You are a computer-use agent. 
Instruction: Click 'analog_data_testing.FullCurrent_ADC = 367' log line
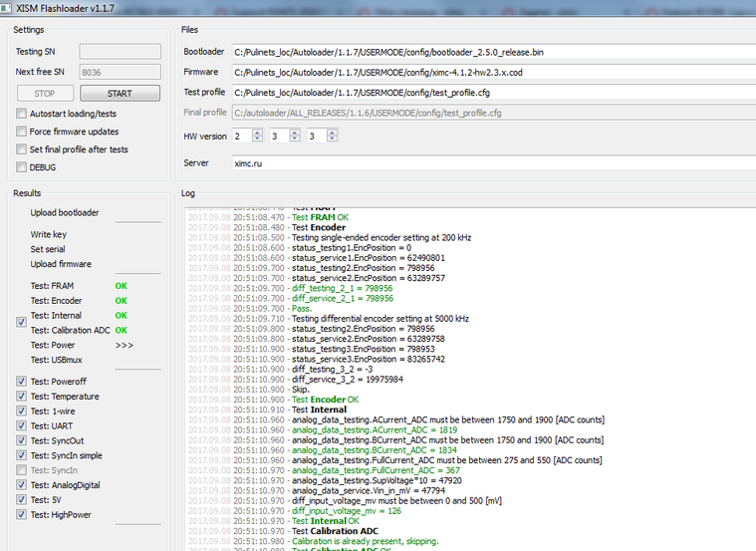pyautogui.click(x=376, y=470)
